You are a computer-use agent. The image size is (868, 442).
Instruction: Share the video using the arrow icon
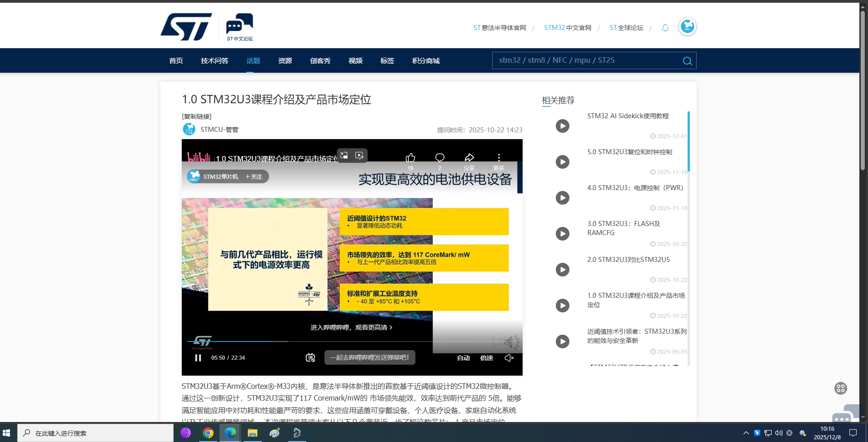pos(469,157)
